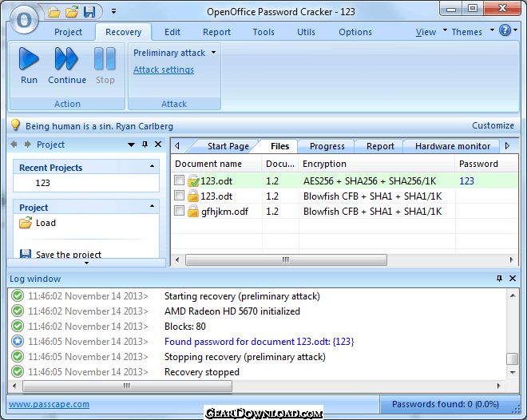Close the Log window
The height and width of the screenshot is (420, 527).
pyautogui.click(x=513, y=278)
